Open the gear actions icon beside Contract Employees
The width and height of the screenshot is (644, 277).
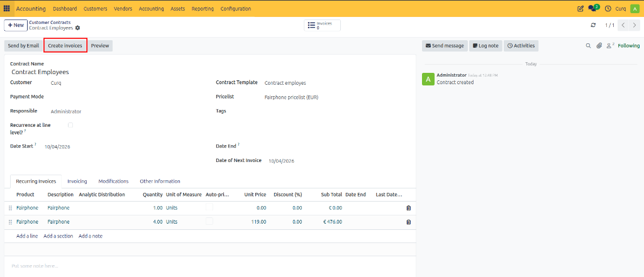click(x=77, y=28)
